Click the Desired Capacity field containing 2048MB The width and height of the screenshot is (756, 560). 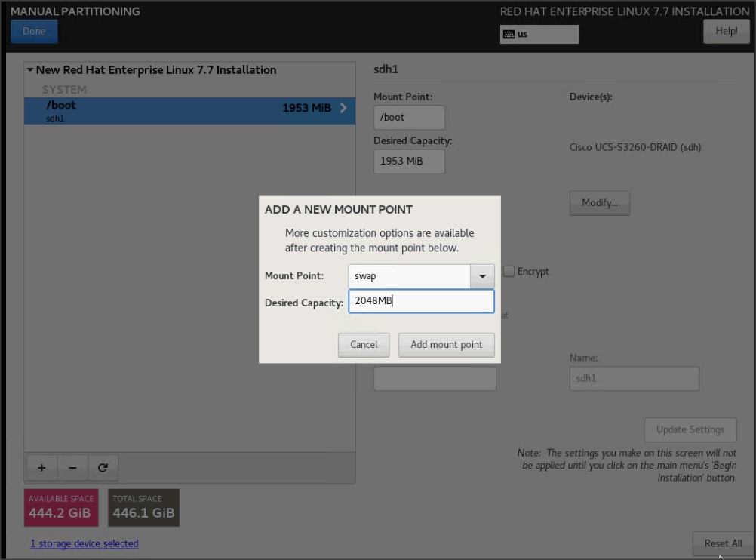pos(422,301)
